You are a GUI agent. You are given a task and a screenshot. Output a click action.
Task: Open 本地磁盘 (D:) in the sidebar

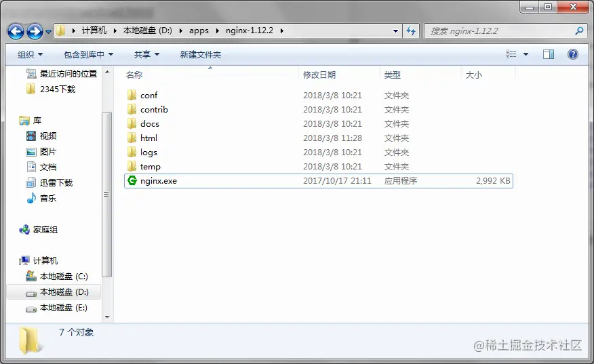pos(64,292)
